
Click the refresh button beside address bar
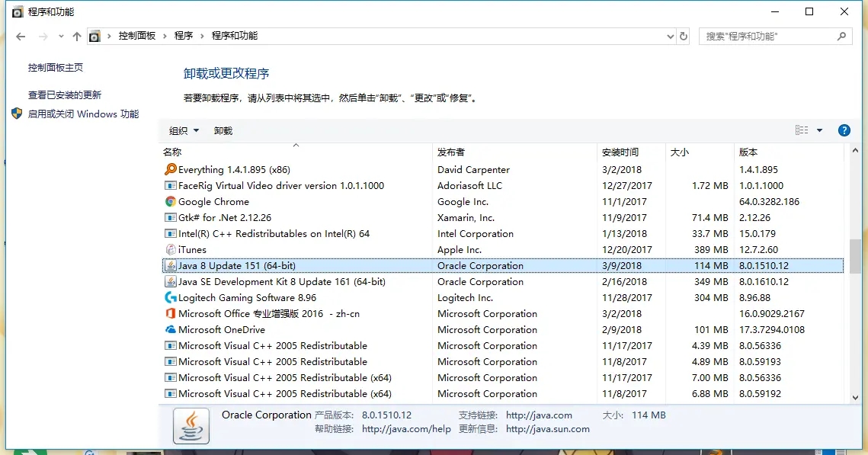tap(684, 36)
